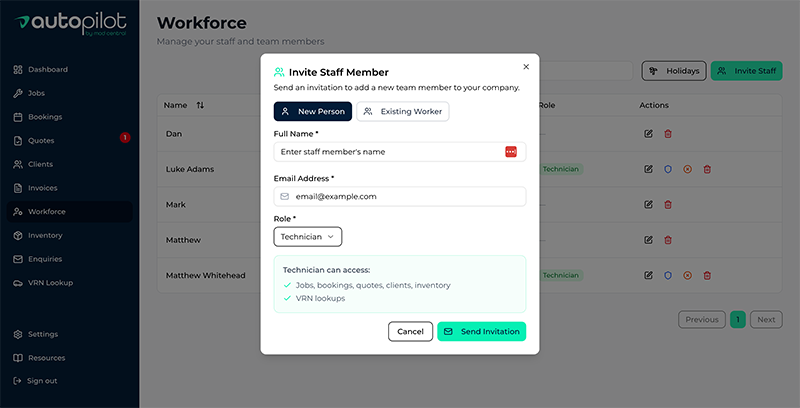
Task: Click the name Matthew Whitehead
Action: [x=206, y=275]
